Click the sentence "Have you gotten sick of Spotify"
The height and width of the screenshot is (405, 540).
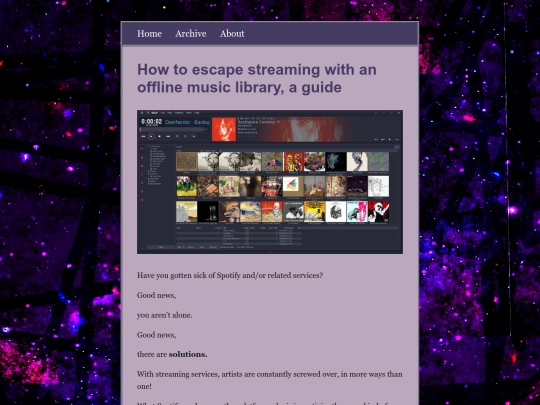click(x=230, y=276)
